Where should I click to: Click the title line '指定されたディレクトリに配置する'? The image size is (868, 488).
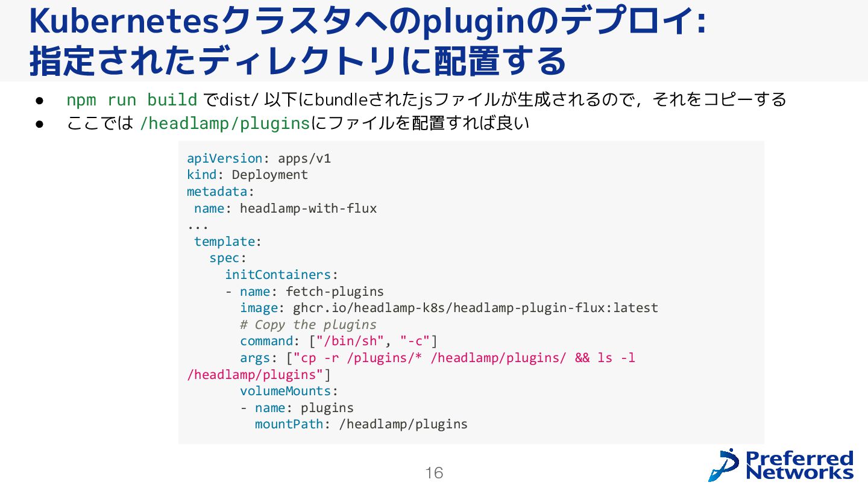click(298, 60)
